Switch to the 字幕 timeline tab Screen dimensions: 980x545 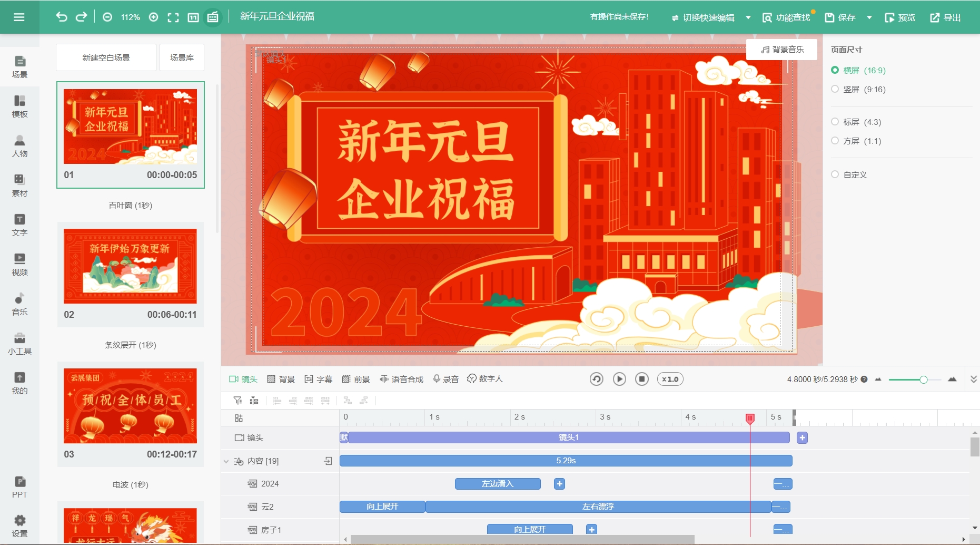tap(319, 379)
